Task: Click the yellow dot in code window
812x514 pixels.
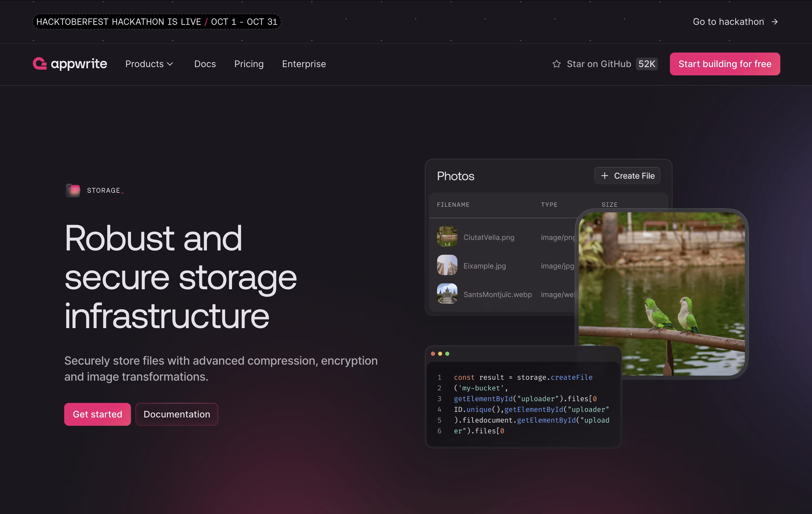Action: coord(440,354)
